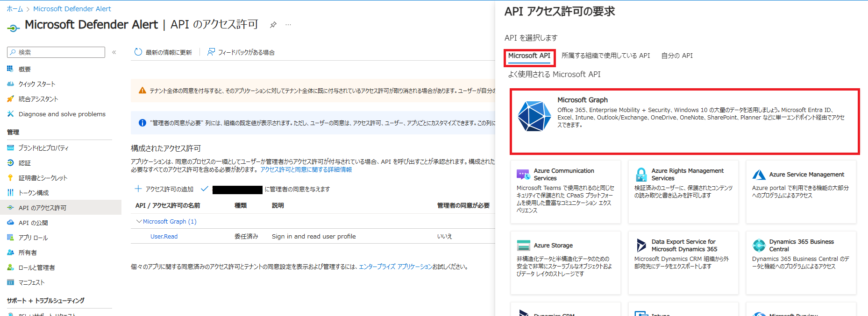Click the API を選択します label
Screen dimensions: 868x316
pos(531,38)
